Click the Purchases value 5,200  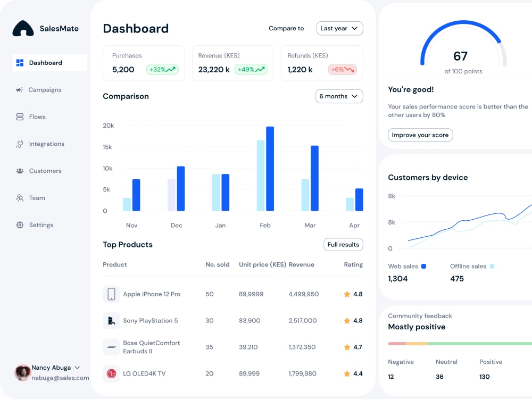pos(123,70)
